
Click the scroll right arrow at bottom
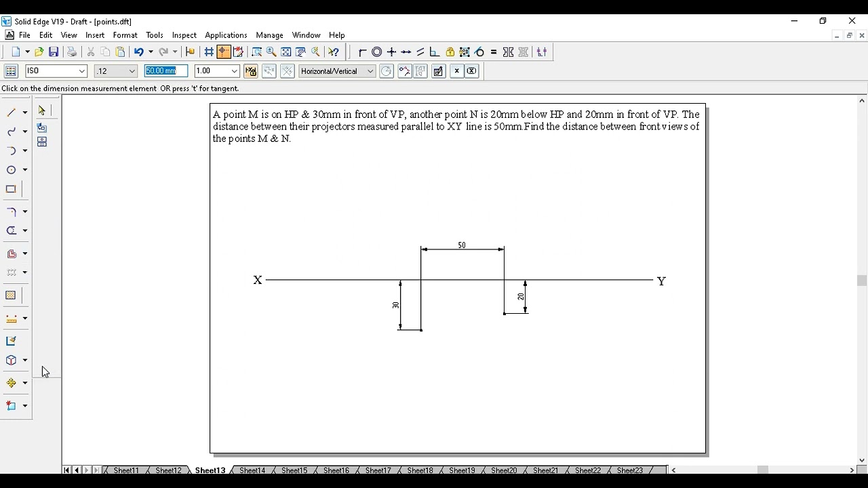pyautogui.click(x=852, y=470)
